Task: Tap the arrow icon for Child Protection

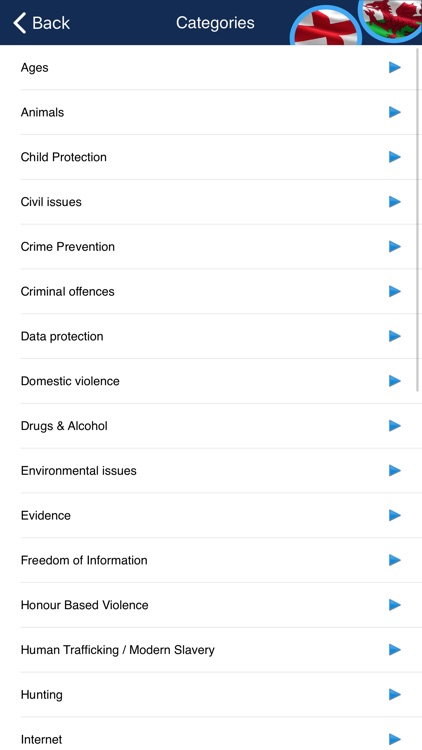Action: pyautogui.click(x=395, y=157)
